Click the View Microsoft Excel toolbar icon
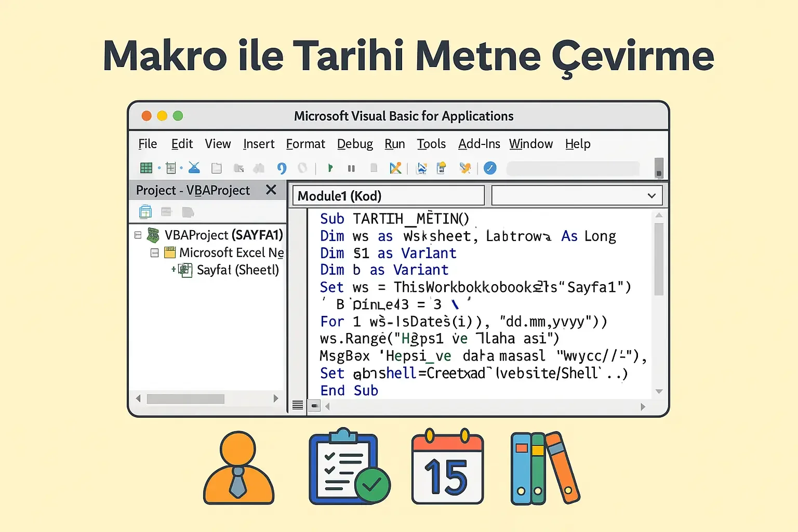This screenshot has height=532, width=798. 146,167
